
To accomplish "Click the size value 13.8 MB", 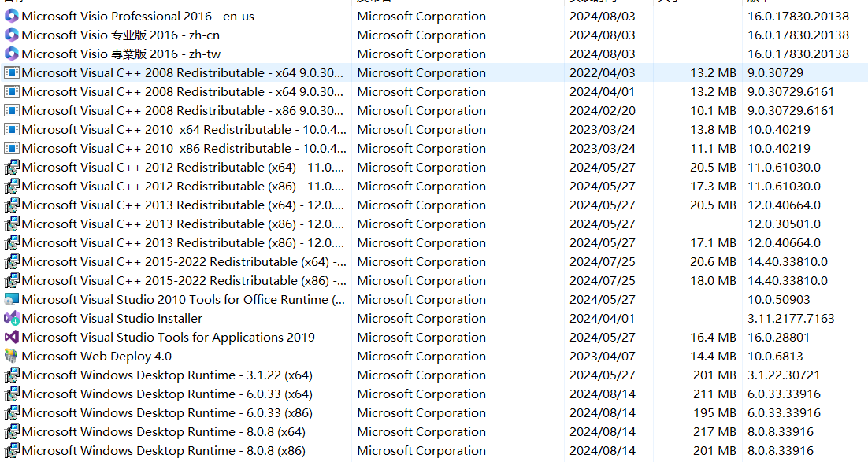I will 713,130.
